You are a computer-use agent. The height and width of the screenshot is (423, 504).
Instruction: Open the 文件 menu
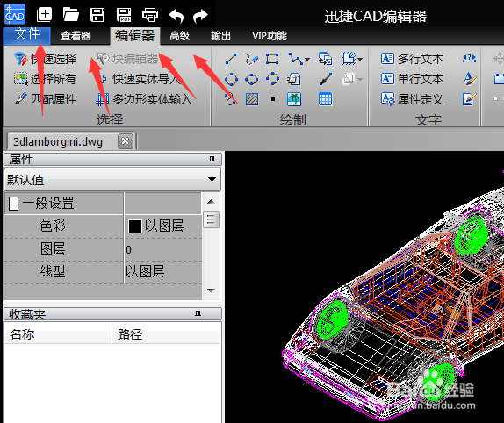(27, 35)
